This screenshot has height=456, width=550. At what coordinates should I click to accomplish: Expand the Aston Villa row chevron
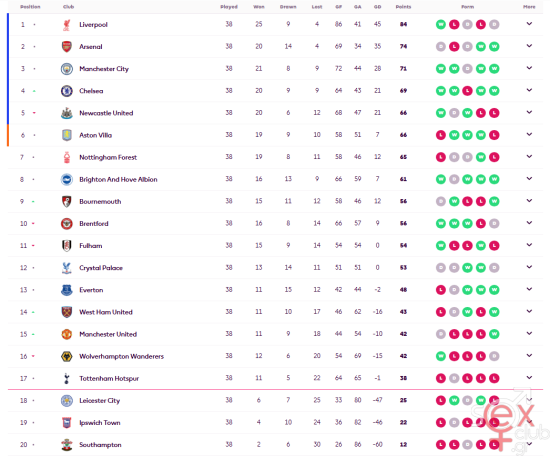point(529,134)
